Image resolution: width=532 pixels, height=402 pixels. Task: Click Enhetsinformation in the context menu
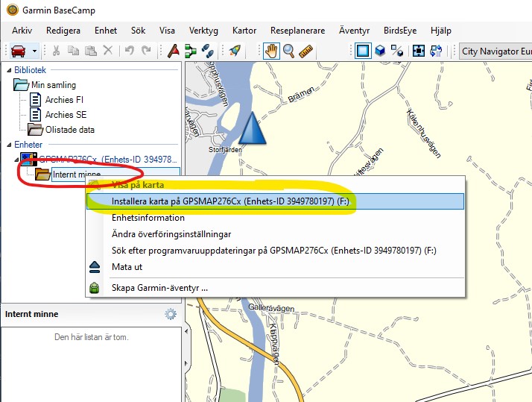pos(148,218)
